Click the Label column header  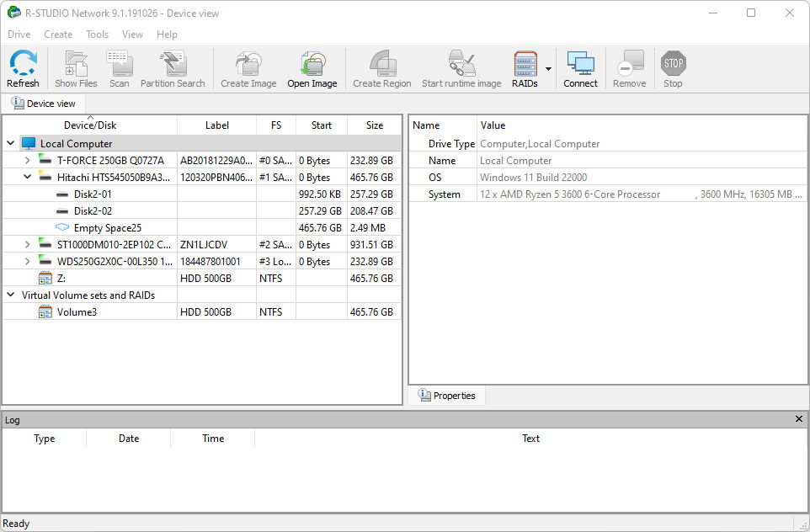click(x=216, y=125)
